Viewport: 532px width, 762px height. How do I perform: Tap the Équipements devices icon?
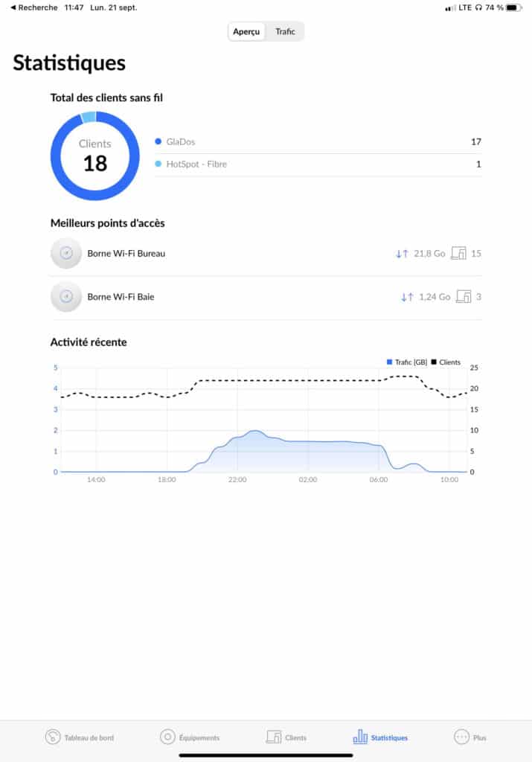pos(167,737)
